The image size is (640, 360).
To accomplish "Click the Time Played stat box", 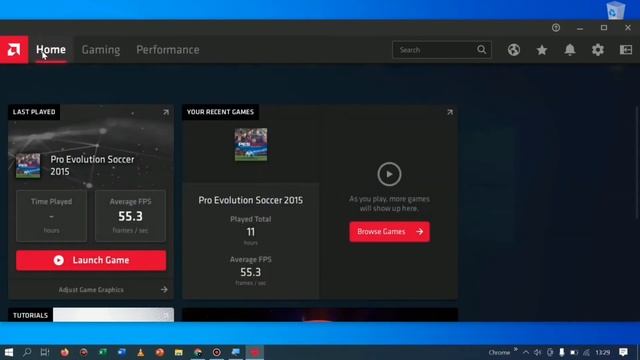I will pyautogui.click(x=51, y=216).
